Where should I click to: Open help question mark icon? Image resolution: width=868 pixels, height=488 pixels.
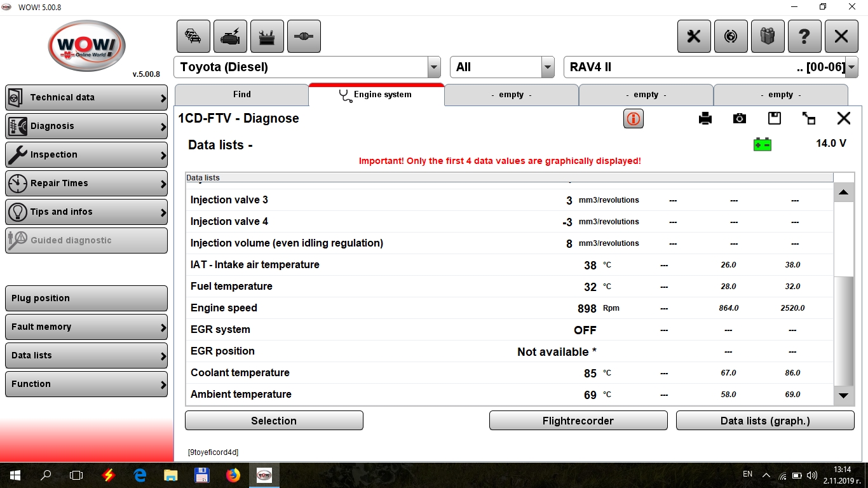click(804, 36)
